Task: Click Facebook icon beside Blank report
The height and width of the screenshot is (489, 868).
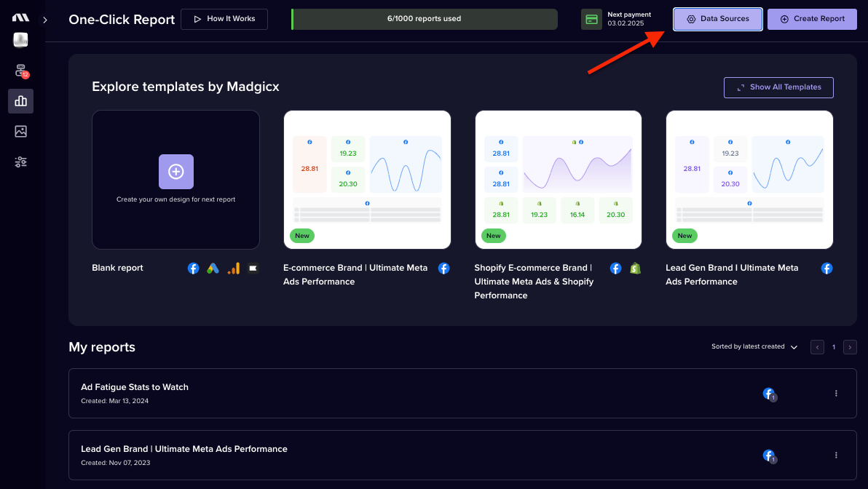Action: pos(193,269)
